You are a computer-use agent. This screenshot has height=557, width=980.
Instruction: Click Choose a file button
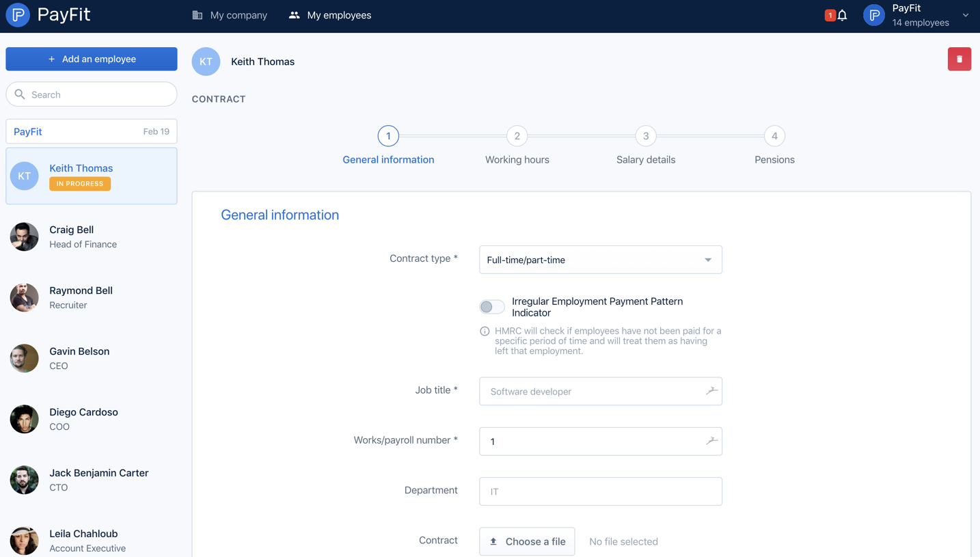coord(527,541)
